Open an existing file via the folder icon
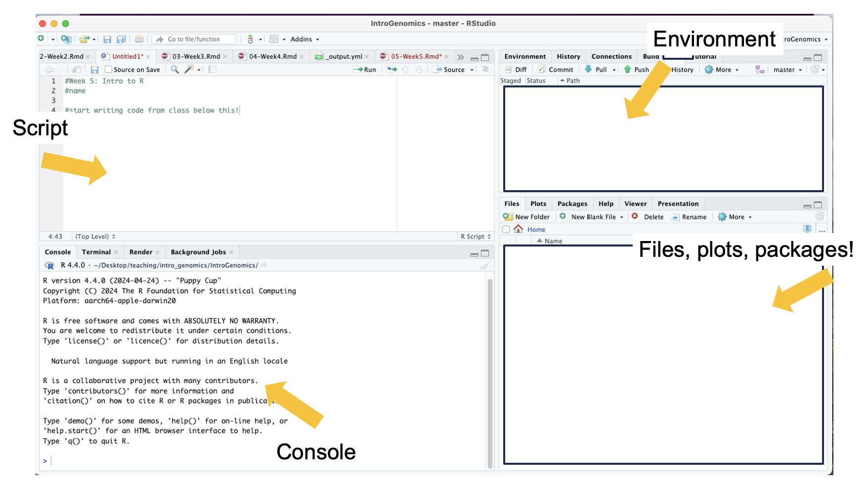The height and width of the screenshot is (487, 868). pyautogui.click(x=84, y=39)
